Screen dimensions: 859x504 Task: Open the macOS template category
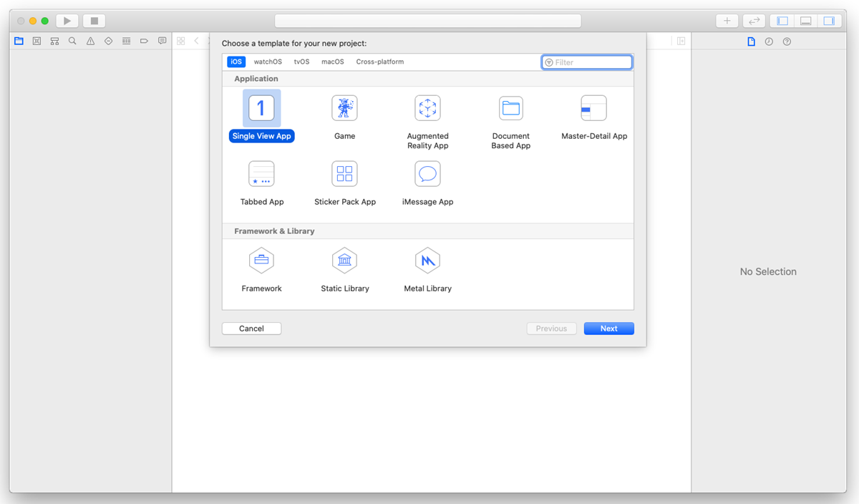(332, 62)
